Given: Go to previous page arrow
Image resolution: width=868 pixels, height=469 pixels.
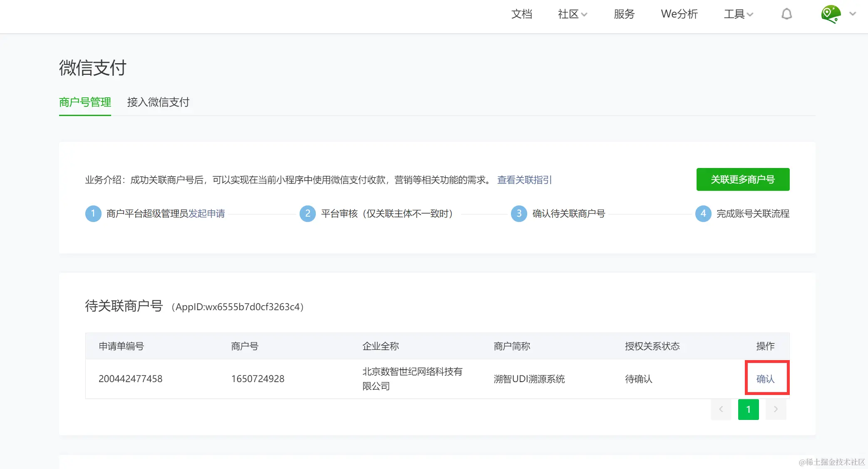Looking at the screenshot, I should [x=721, y=410].
